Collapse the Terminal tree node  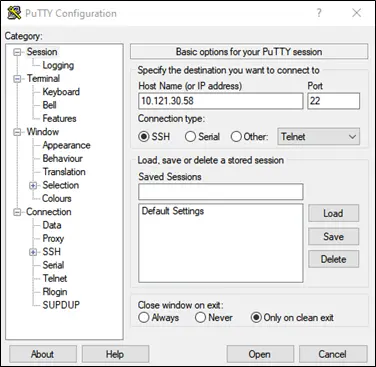[17, 79]
